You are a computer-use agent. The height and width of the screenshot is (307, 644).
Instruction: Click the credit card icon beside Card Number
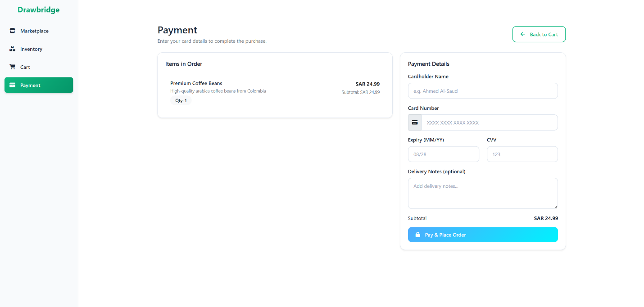tap(415, 122)
